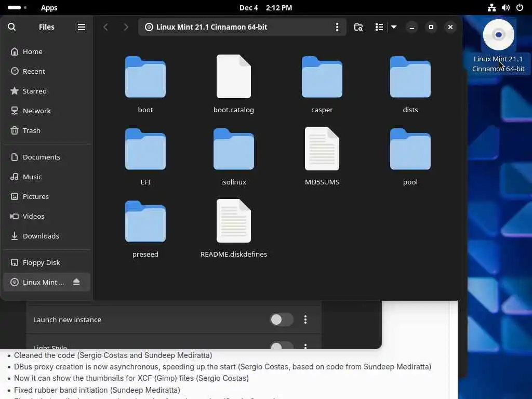Expand the view options dropdown arrow
This screenshot has width=532, height=399.
[x=394, y=27]
